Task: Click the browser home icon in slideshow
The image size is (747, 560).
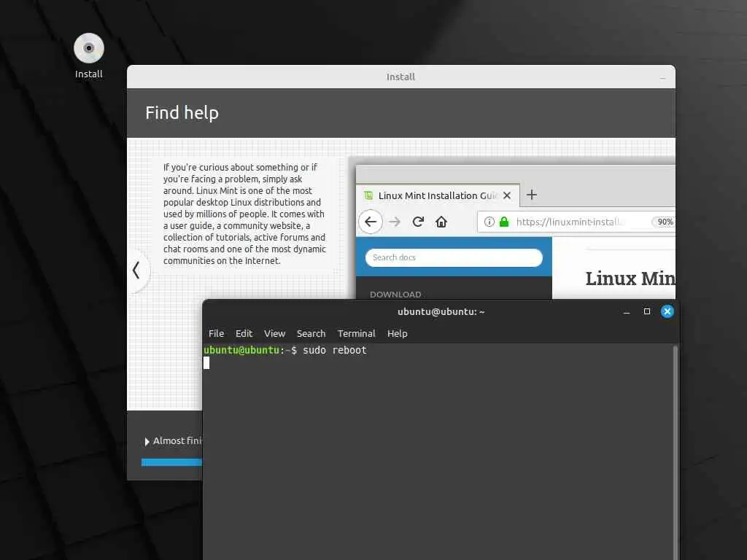Action: pos(441,222)
